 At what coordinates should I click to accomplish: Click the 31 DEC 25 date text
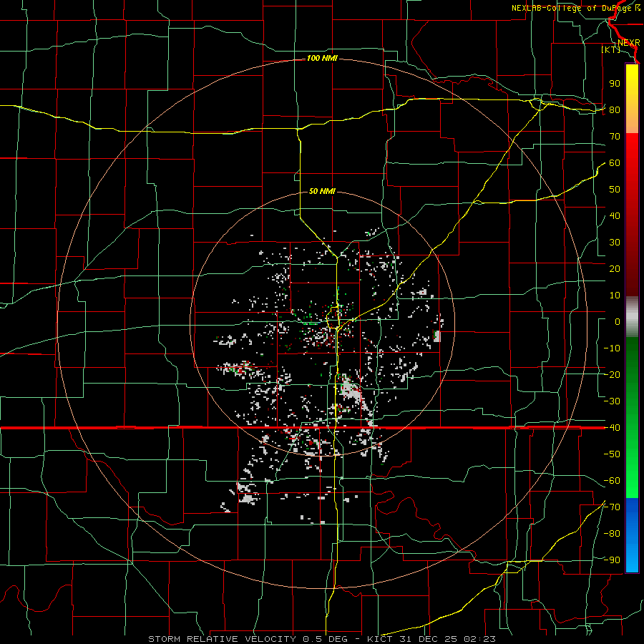pos(427,639)
